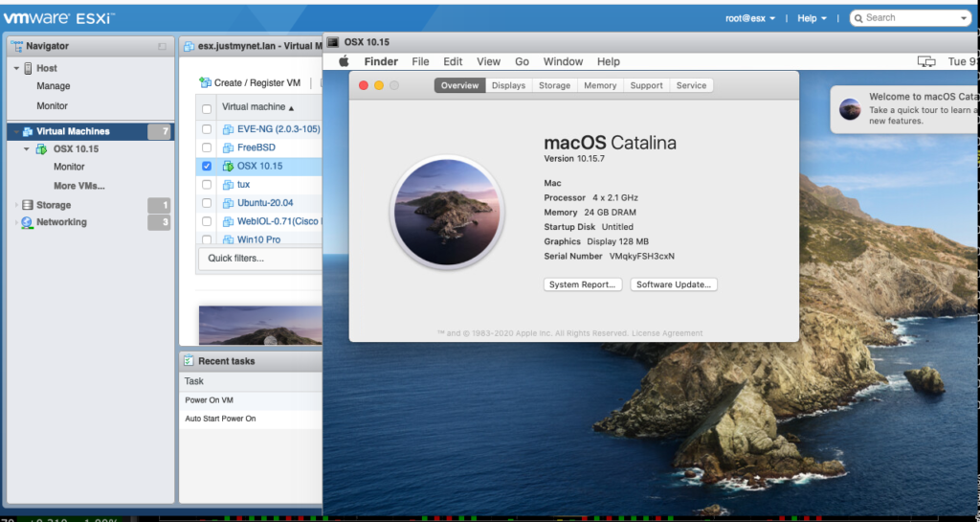This screenshot has height=522, width=980.
Task: Open the Apple menu in the VM console
Action: click(344, 61)
